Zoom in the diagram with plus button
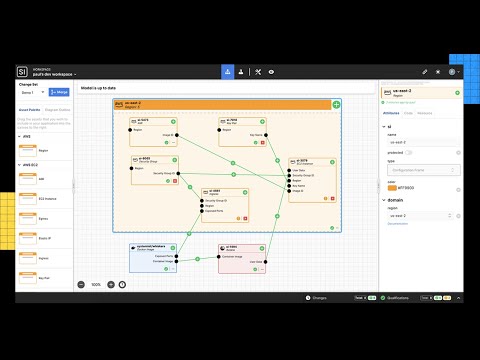Viewport: 480px width, 360px height. point(111,285)
